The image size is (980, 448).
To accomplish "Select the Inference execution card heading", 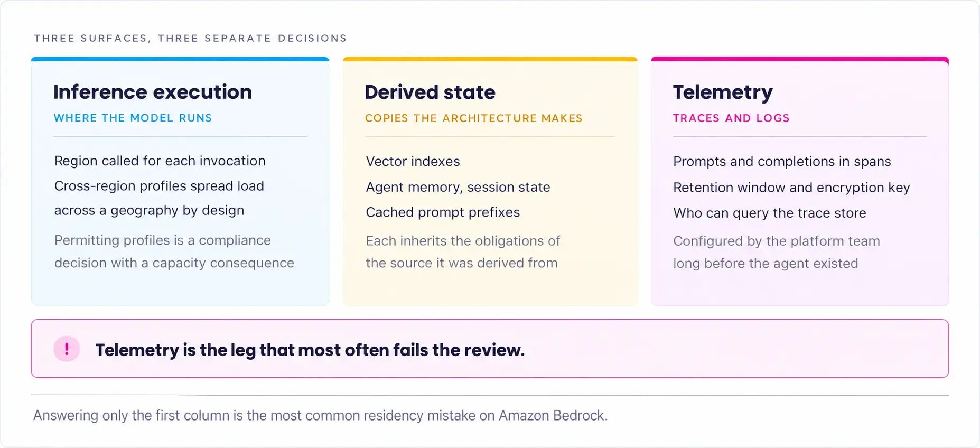I will click(153, 92).
